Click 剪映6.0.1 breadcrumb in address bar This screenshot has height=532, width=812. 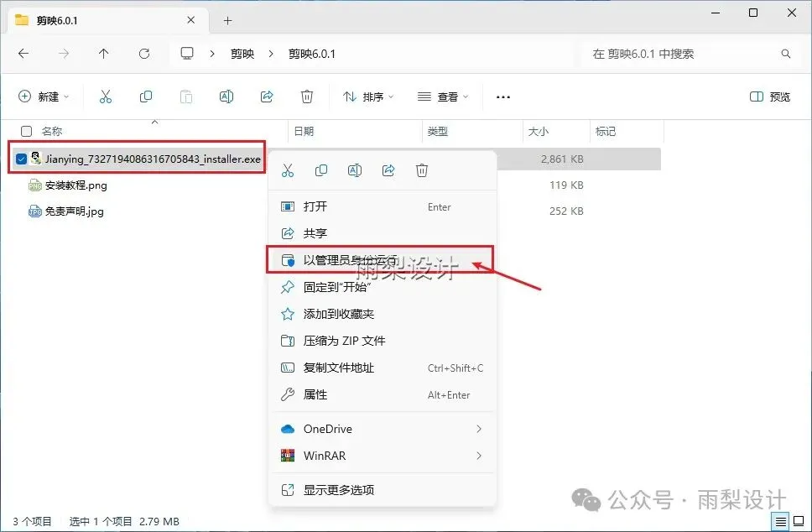click(x=312, y=54)
